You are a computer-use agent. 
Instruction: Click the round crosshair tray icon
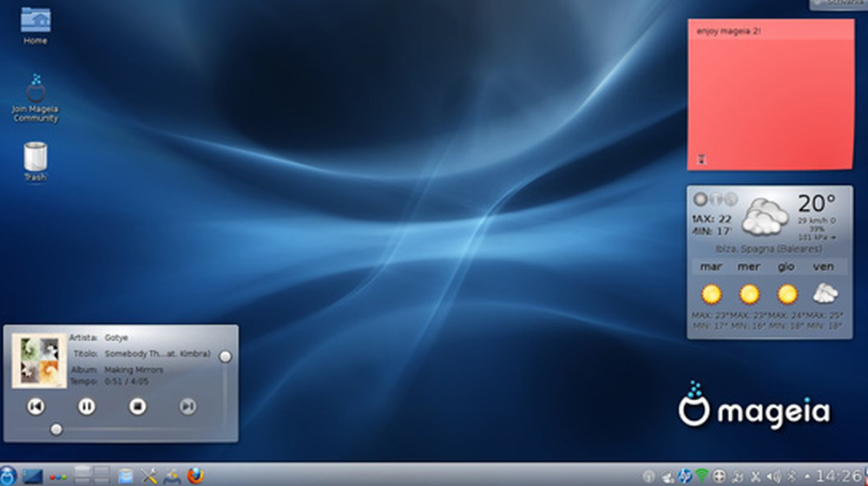[x=719, y=476]
